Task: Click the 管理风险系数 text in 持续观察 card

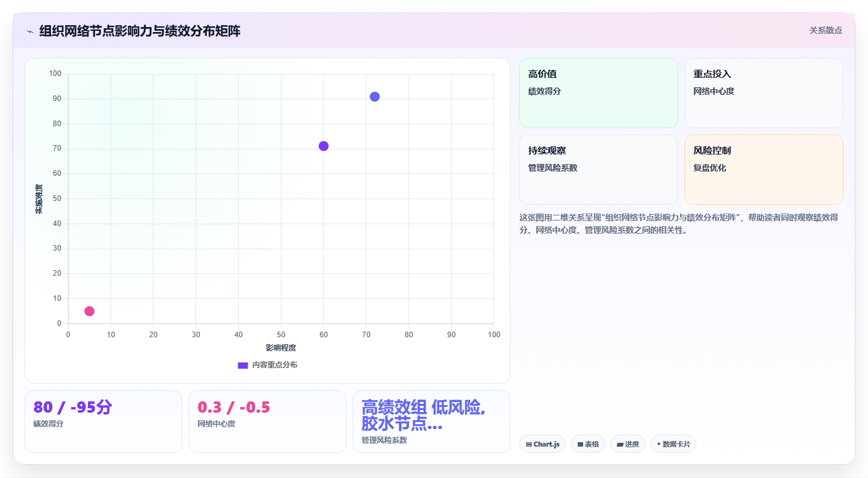Action: coord(552,168)
